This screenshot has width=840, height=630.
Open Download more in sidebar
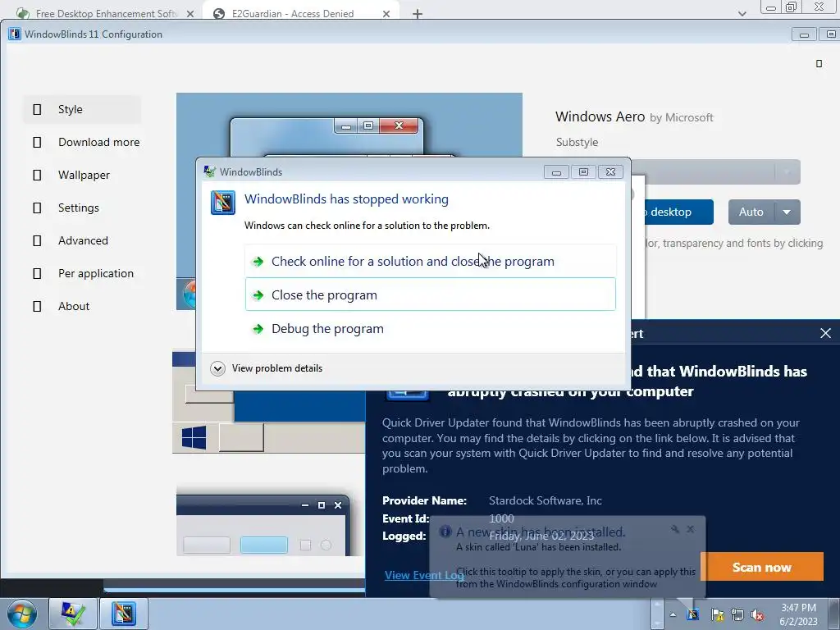point(82,142)
